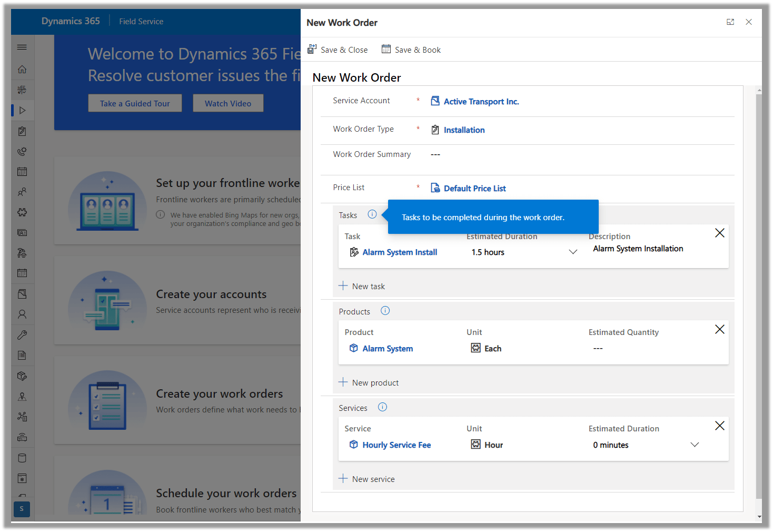Click the "Schedule your work orders" heading

(226, 494)
